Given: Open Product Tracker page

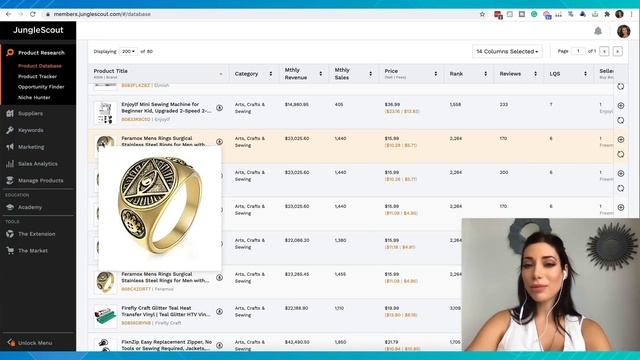Looking at the screenshot, I should pos(37,76).
